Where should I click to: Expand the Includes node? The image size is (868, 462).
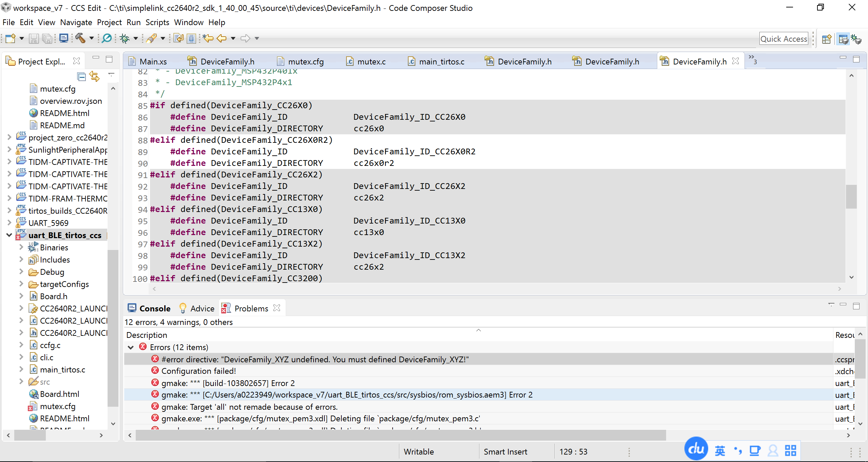21,259
